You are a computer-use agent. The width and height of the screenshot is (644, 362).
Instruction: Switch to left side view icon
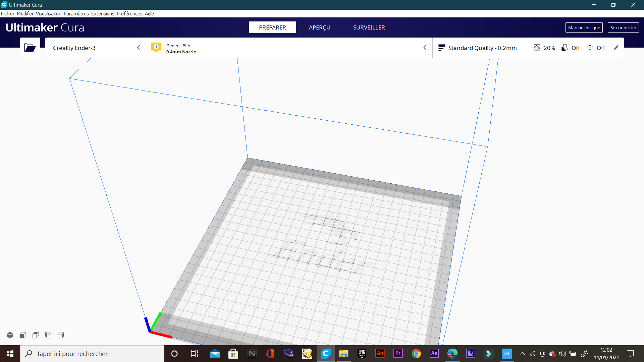pos(48,335)
